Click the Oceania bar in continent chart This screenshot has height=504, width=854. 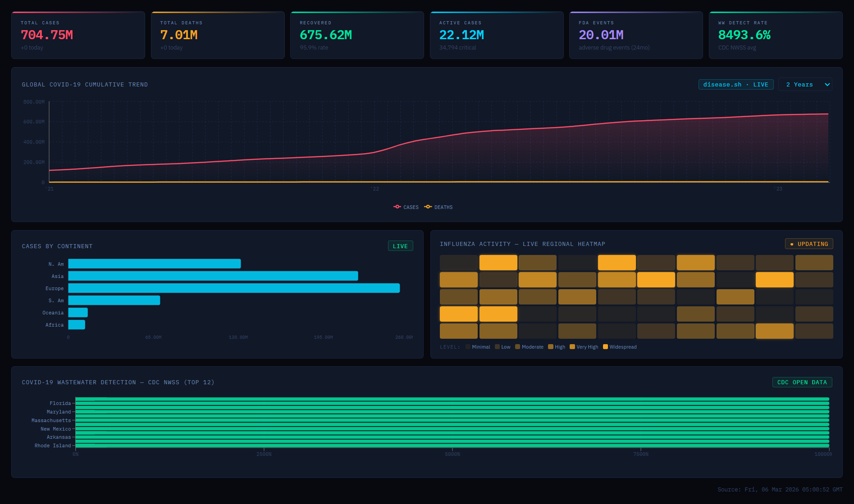pos(78,313)
